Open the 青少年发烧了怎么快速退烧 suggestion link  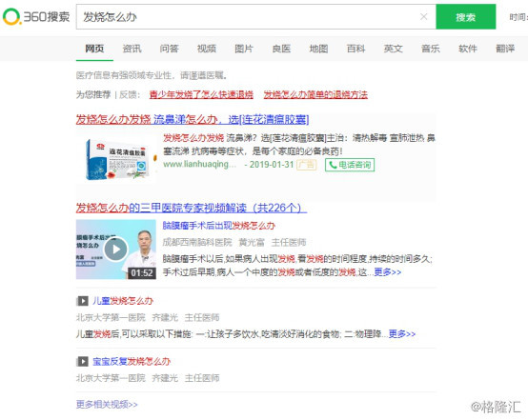pos(201,94)
